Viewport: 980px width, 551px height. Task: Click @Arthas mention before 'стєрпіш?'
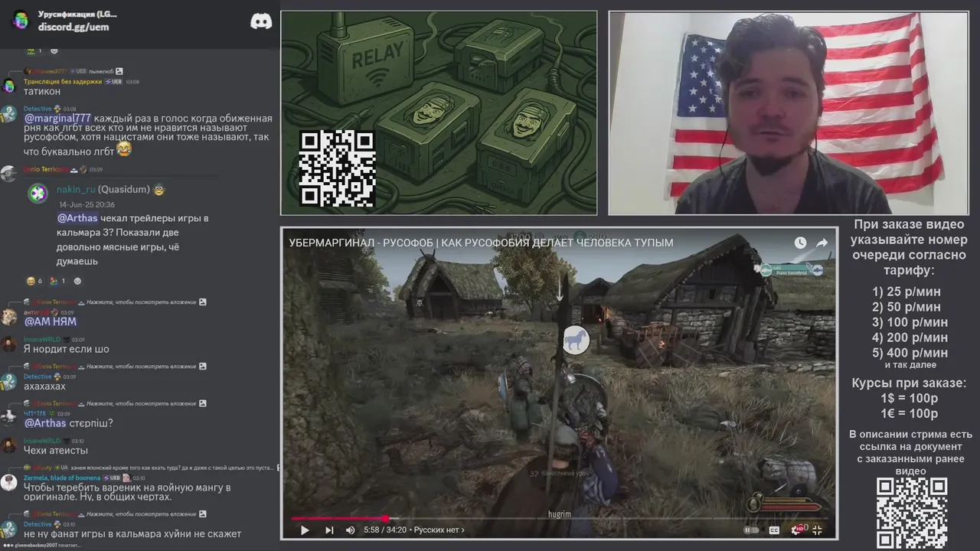coord(45,422)
